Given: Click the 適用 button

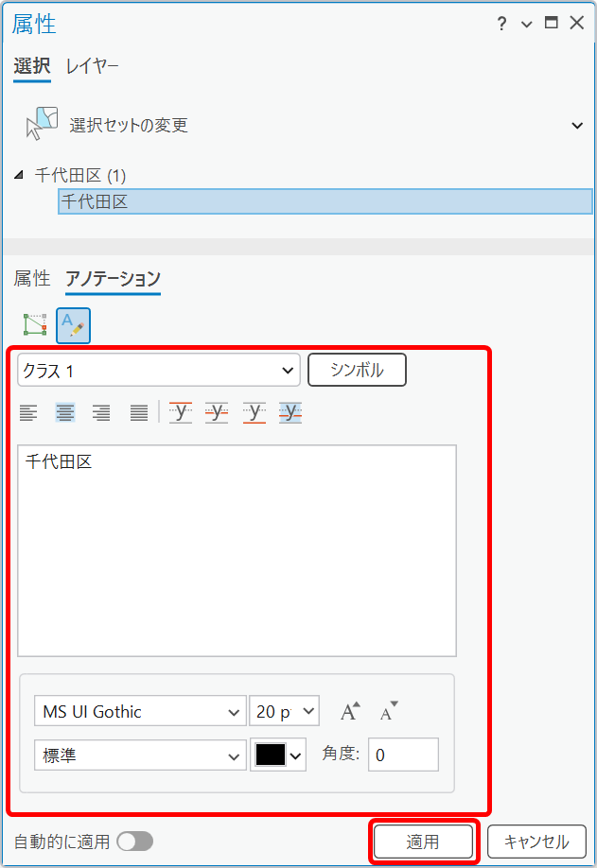Looking at the screenshot, I should point(423,842).
